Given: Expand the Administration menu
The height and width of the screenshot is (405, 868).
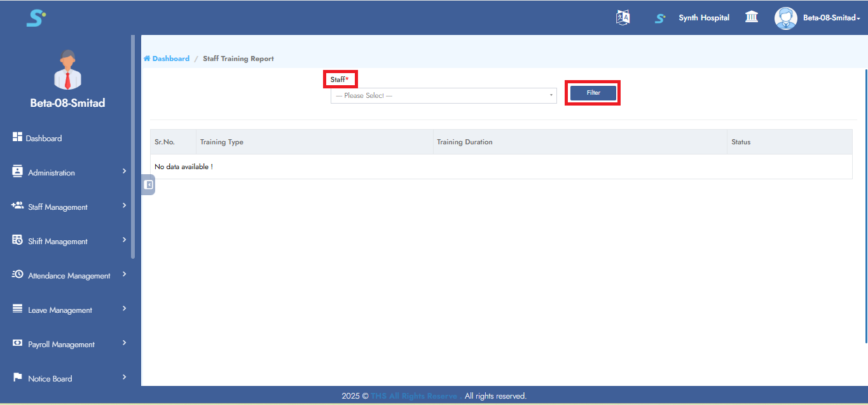Looking at the screenshot, I should [x=69, y=172].
